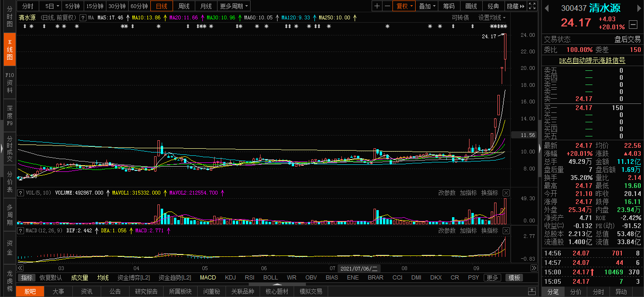644x297 pixels.
Task: Toggle the 指标 indicator bar button
Action: (27, 278)
